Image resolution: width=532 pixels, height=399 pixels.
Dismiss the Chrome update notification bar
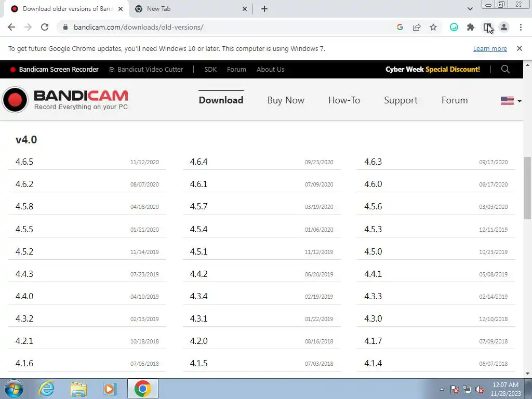tap(520, 48)
